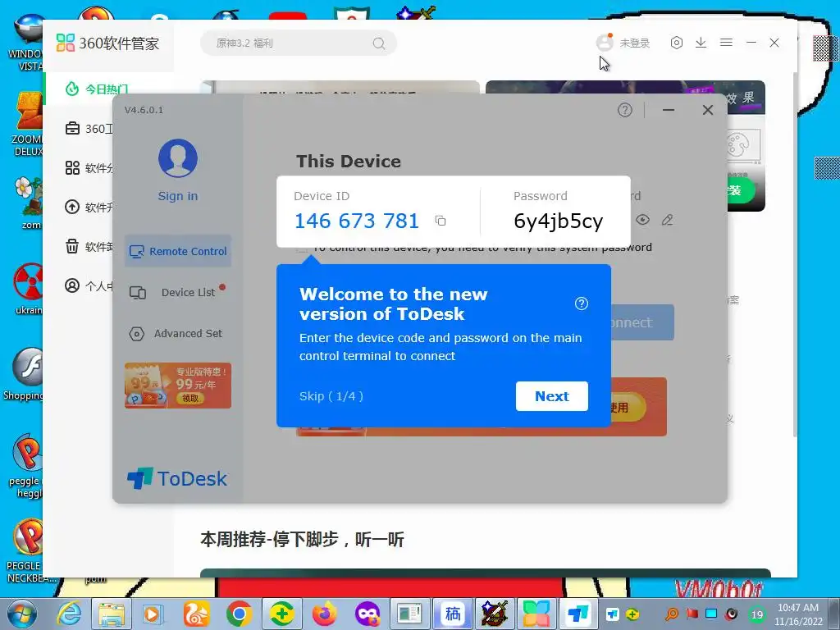Click Next in the ToDesk welcome tooltip

pos(552,396)
